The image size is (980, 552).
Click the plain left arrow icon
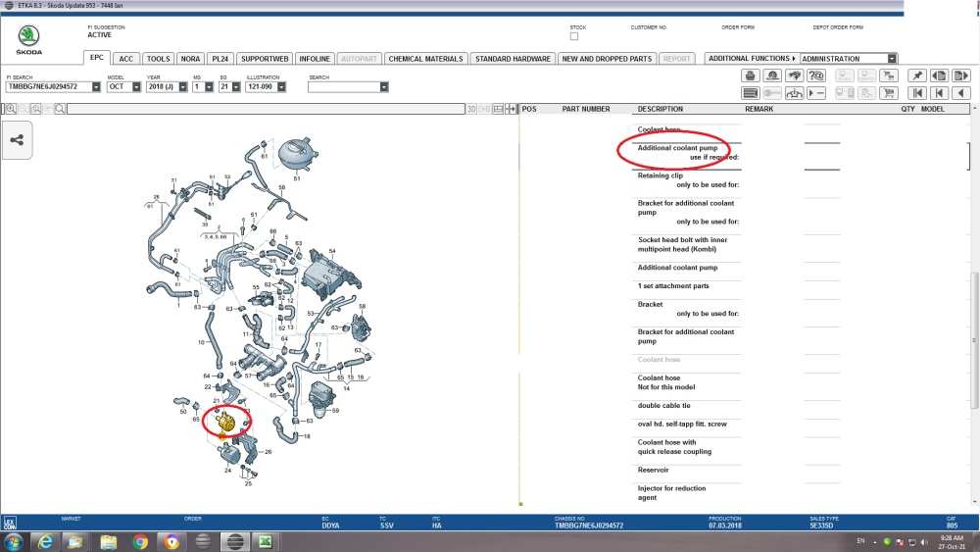[960, 93]
